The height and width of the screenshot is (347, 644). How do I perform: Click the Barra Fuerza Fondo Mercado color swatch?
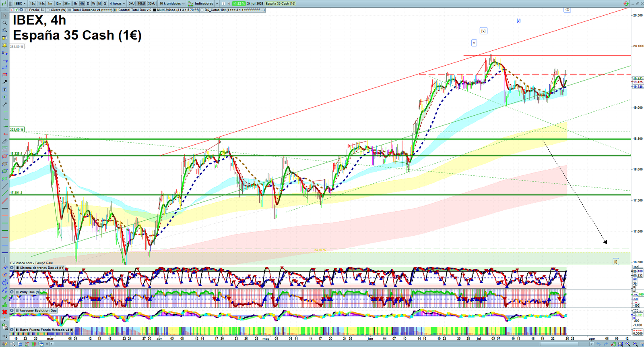click(17, 330)
